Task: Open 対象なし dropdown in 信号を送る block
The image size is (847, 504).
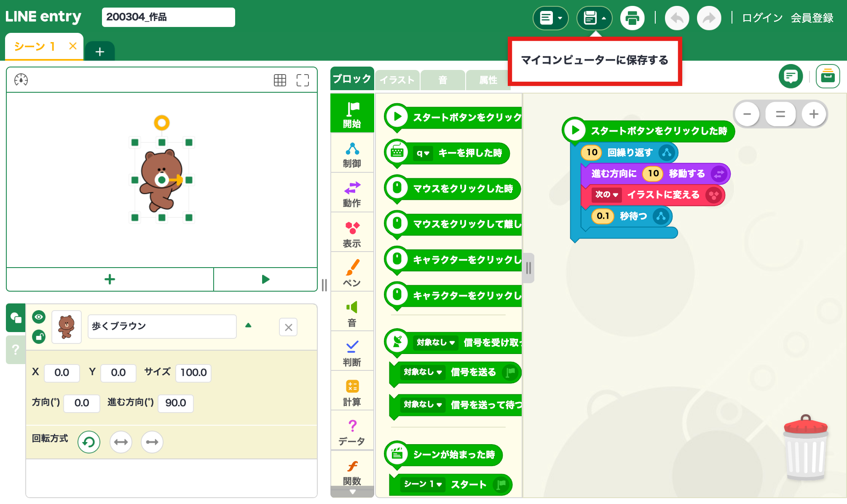Action: point(422,372)
